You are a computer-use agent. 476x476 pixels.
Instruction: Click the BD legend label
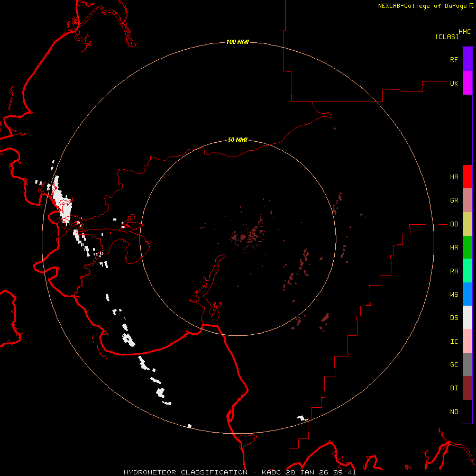[x=454, y=224]
